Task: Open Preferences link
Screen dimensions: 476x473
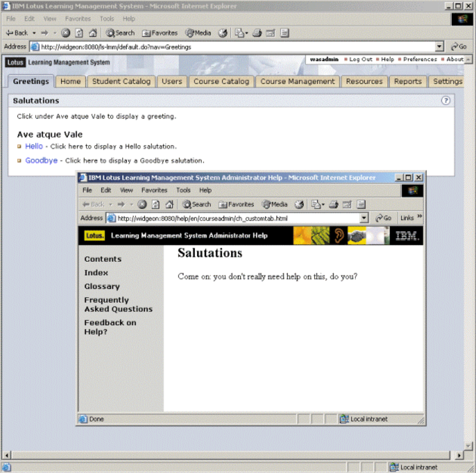Action: click(x=420, y=60)
